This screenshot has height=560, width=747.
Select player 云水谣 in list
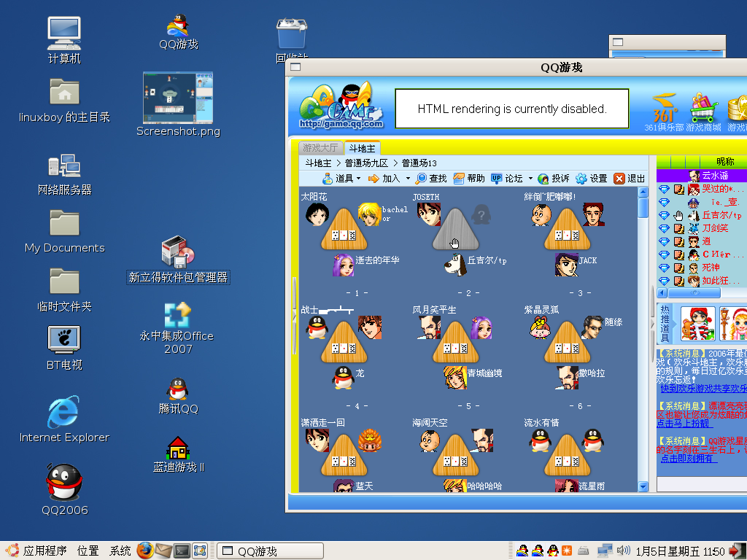tap(702, 176)
